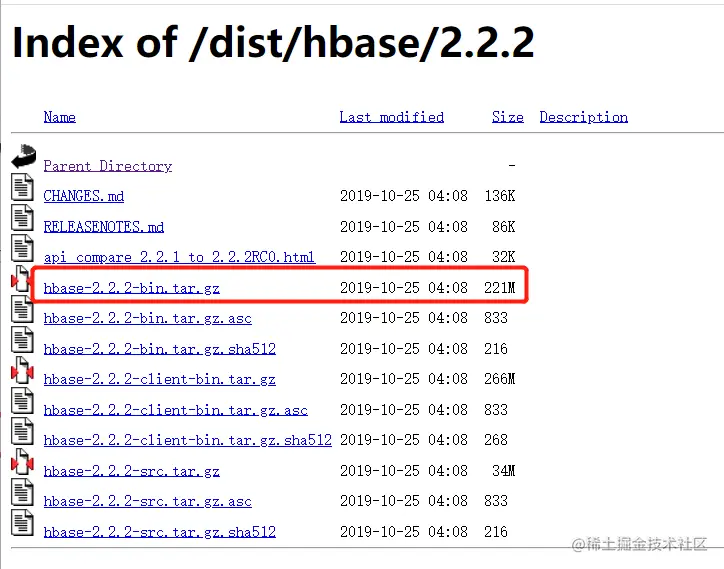Open api_compare_2.2.1_to_2.2.2RC0.html link

pos(179,257)
